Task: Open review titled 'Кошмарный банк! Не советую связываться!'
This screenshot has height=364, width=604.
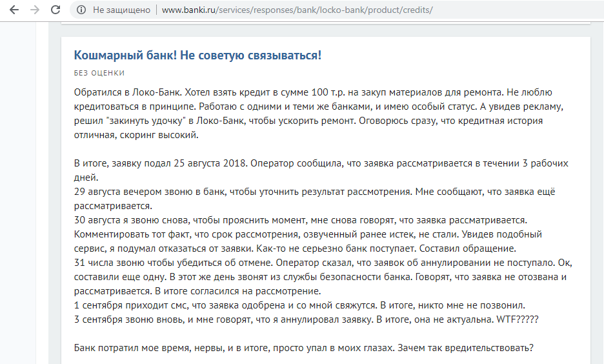Action: click(197, 55)
